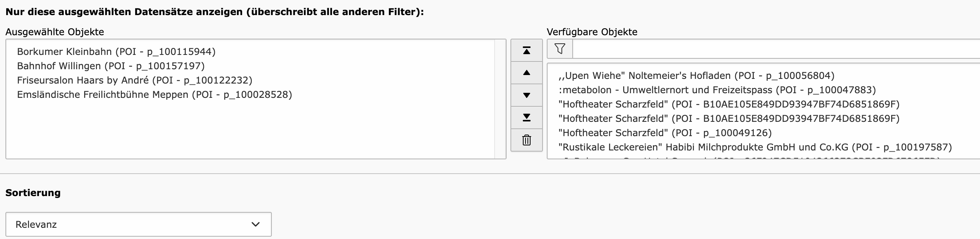This screenshot has width=980, height=239.
Task: Open the Relevanz sorting dropdown
Action: coord(138,224)
